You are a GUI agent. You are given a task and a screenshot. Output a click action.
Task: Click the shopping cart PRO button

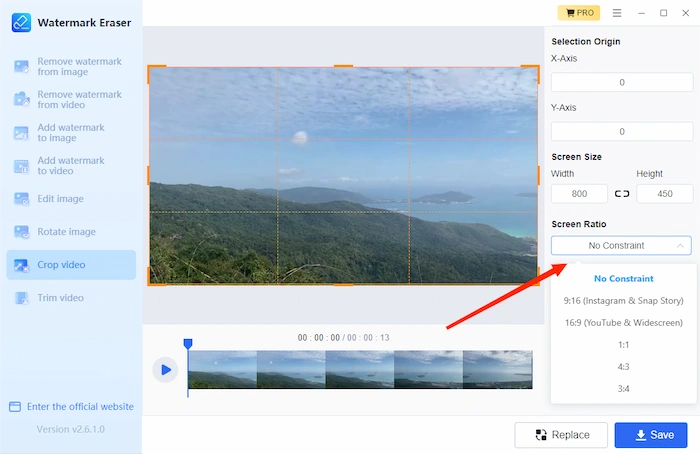point(579,12)
